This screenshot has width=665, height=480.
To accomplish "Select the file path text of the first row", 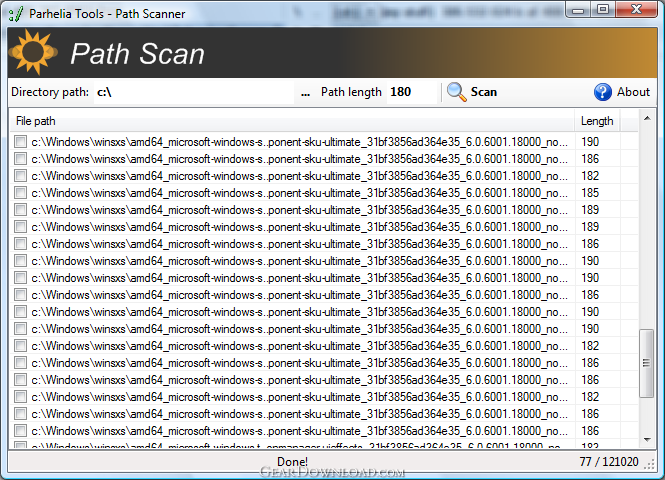I will click(x=299, y=142).
